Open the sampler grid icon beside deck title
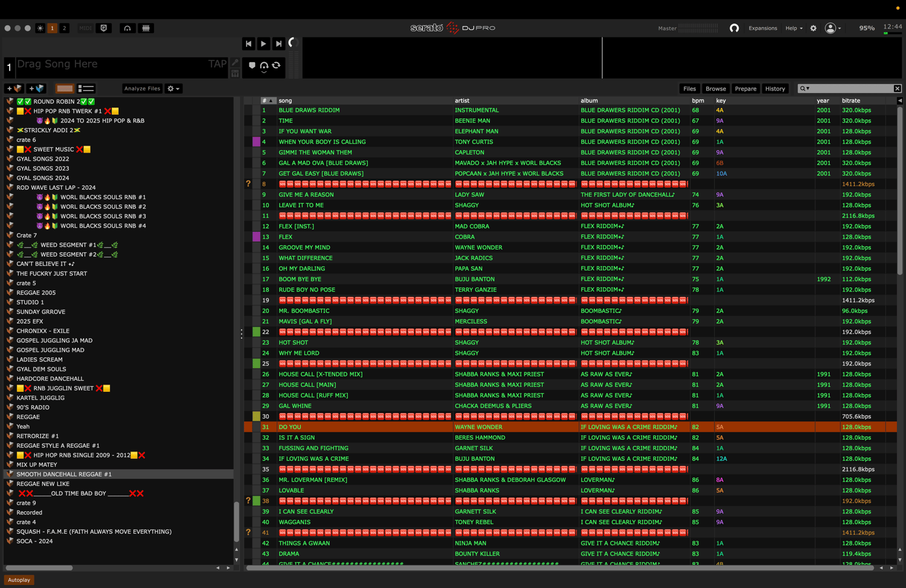The image size is (906, 588). coord(235,74)
